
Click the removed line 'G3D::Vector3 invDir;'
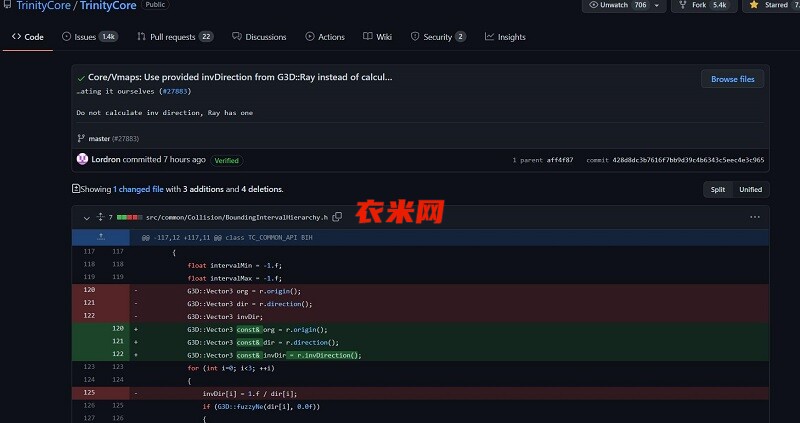[x=225, y=317]
